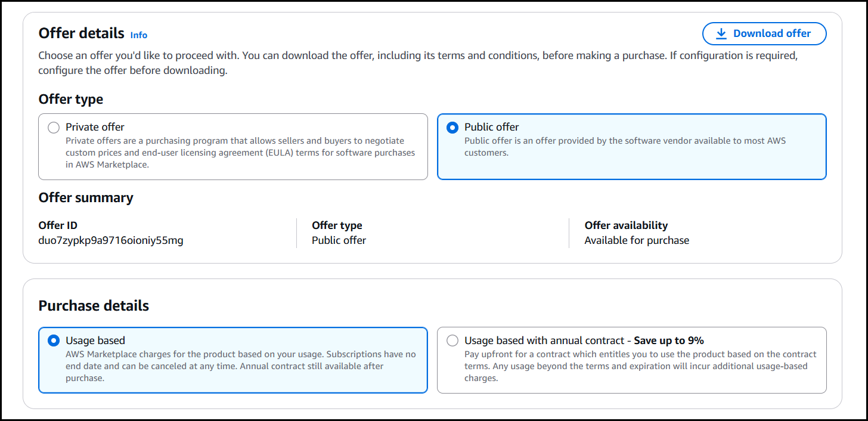Open the Info link beside Offer details
Screen dimensions: 868x421
pos(138,35)
